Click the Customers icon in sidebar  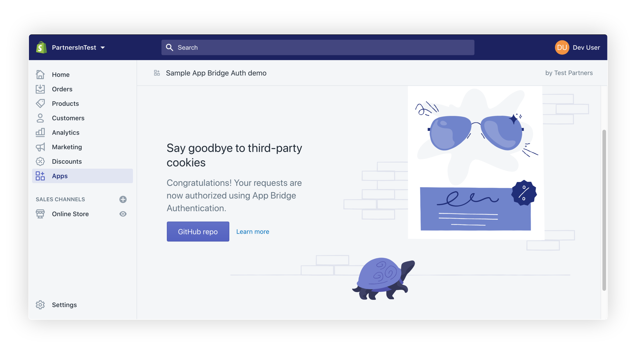point(40,118)
